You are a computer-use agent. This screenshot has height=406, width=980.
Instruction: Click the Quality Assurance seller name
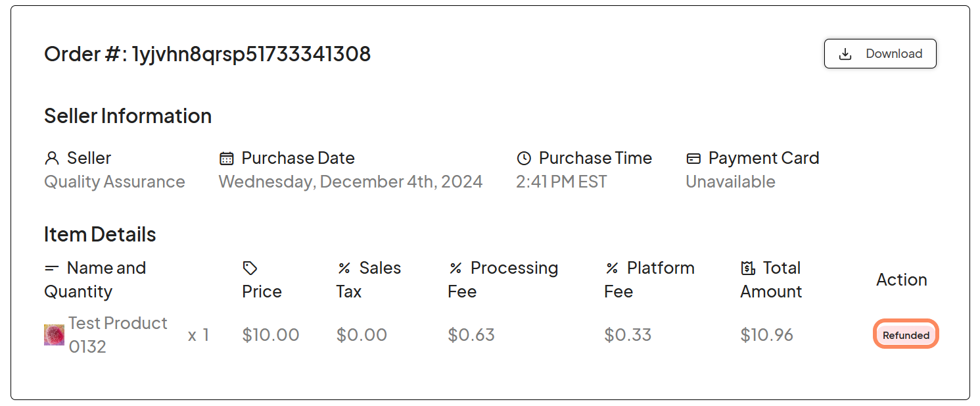click(114, 182)
